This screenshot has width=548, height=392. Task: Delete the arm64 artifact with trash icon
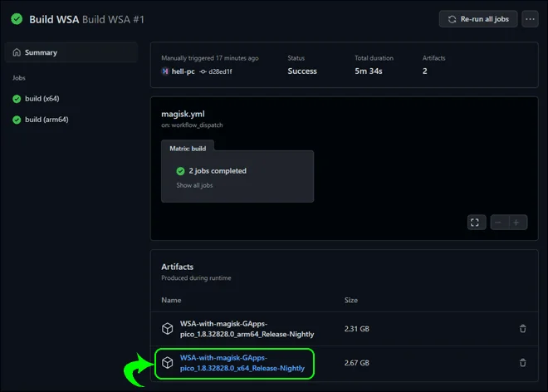click(522, 329)
